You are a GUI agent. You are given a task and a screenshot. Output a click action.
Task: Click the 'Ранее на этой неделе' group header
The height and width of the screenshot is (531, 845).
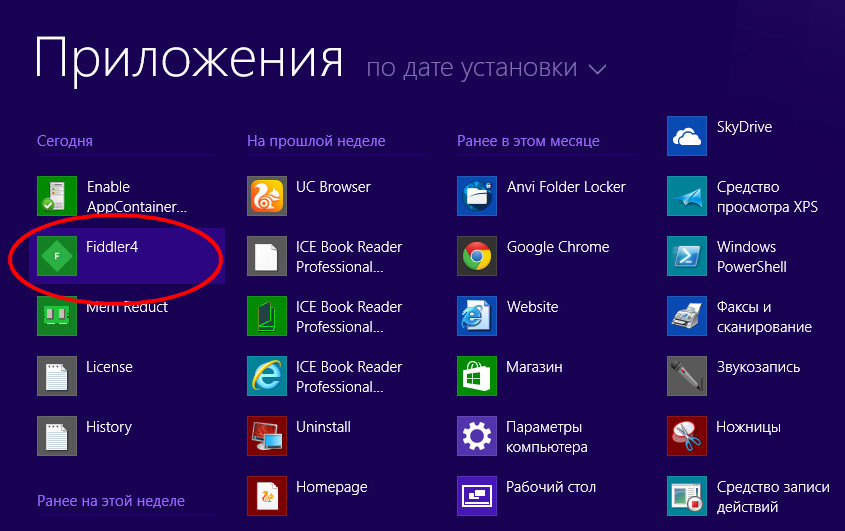(111, 501)
